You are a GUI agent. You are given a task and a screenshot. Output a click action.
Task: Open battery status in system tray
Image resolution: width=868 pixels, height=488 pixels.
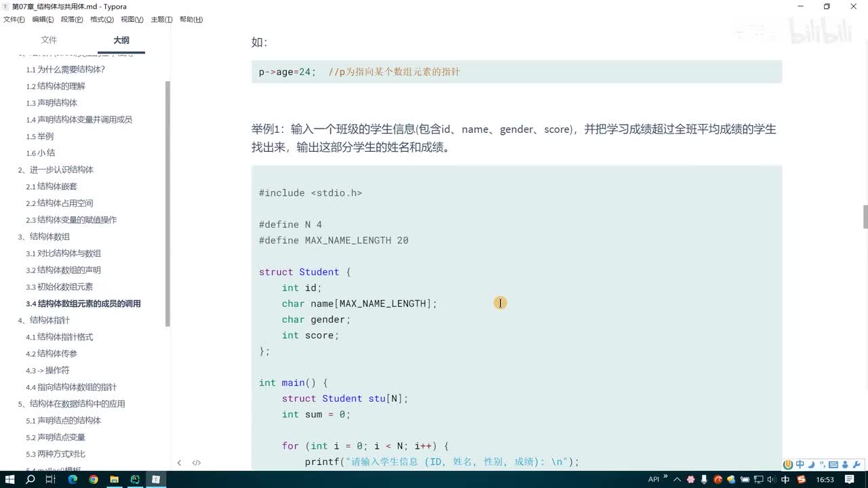745,479
